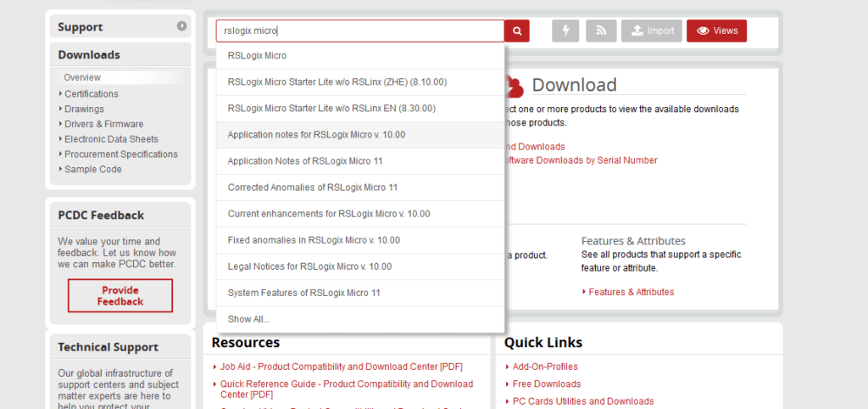The height and width of the screenshot is (409, 868).
Task: Open the Views button with eye icon
Action: pos(717,31)
